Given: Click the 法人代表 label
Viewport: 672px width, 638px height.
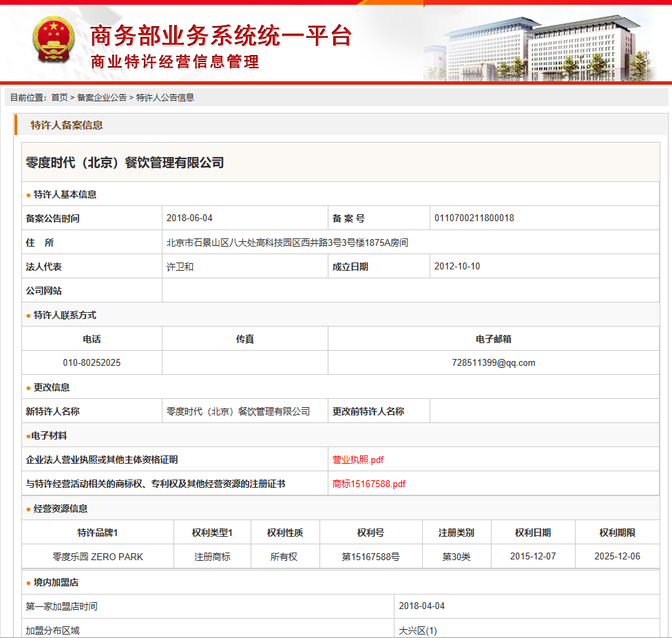Looking at the screenshot, I should 43,267.
